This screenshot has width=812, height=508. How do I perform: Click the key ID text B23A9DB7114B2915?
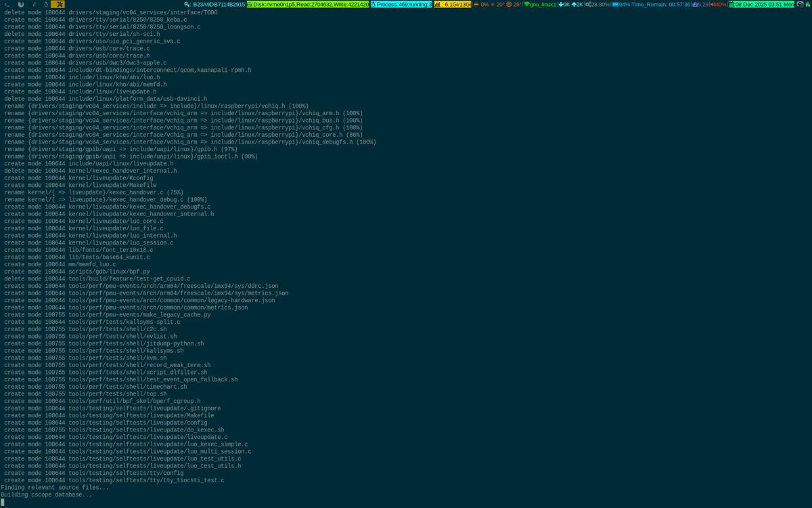point(219,4)
